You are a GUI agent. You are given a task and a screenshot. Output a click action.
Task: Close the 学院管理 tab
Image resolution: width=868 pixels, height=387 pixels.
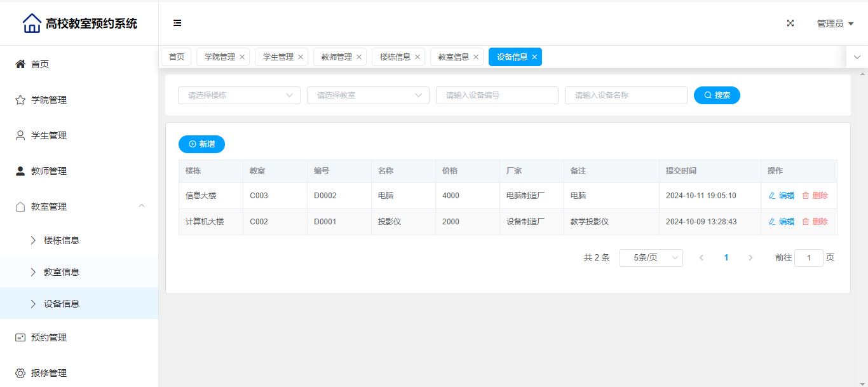point(242,57)
